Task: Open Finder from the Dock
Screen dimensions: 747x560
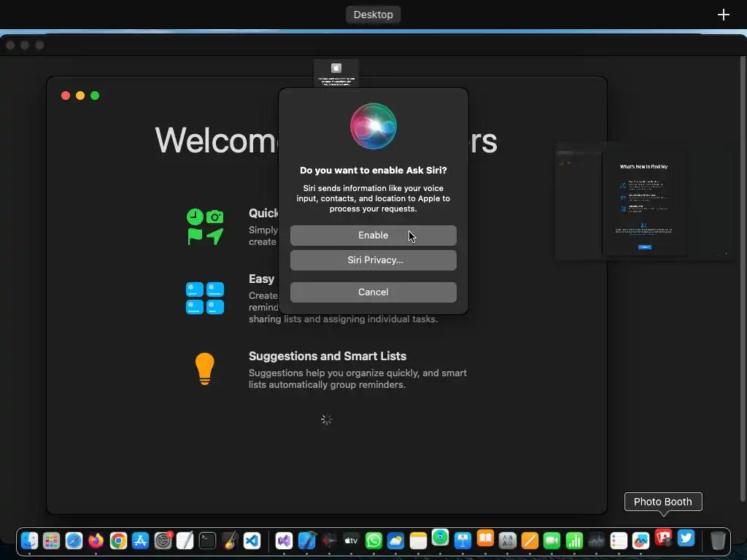Action: (x=29, y=541)
